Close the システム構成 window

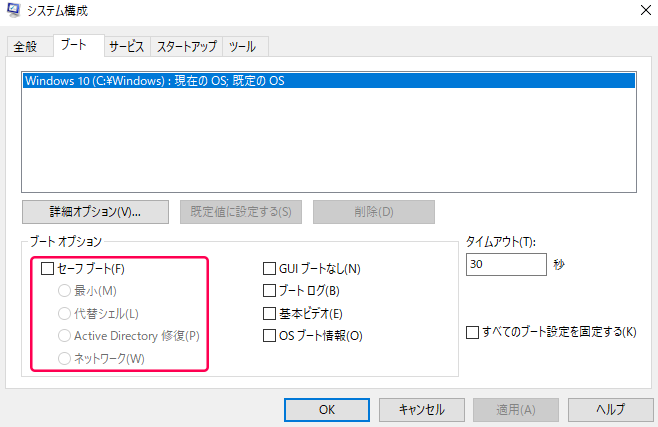coord(646,10)
